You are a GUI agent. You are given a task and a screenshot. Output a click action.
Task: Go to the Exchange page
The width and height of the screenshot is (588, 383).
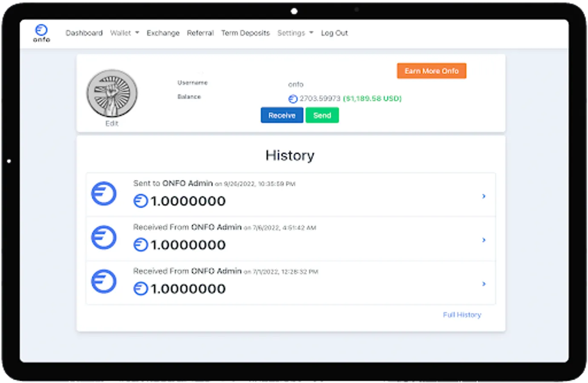pyautogui.click(x=163, y=33)
